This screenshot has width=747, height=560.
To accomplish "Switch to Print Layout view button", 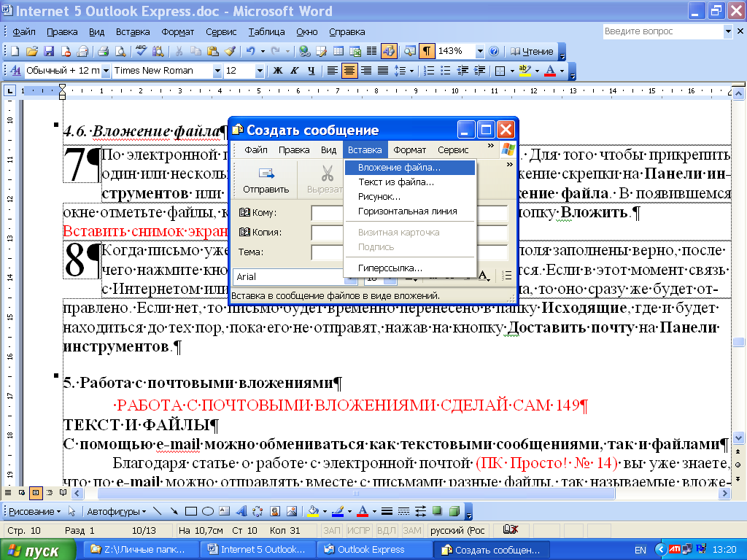I will pyautogui.click(x=36, y=493).
